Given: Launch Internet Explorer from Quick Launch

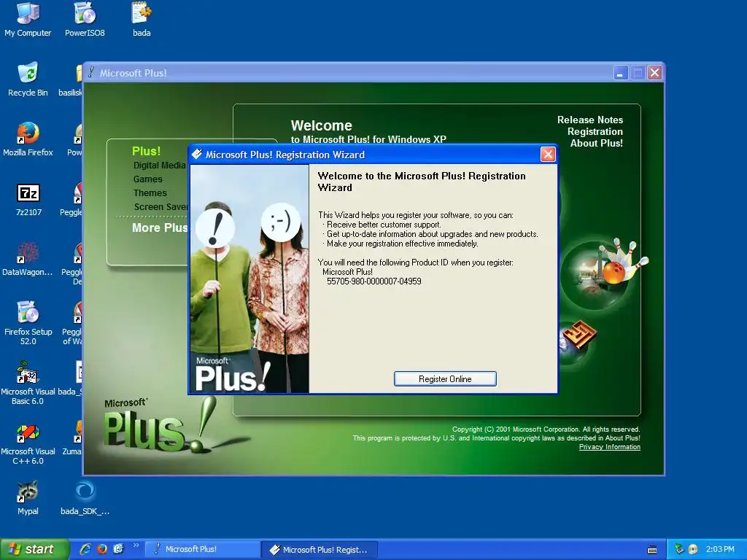Looking at the screenshot, I should coord(86,549).
